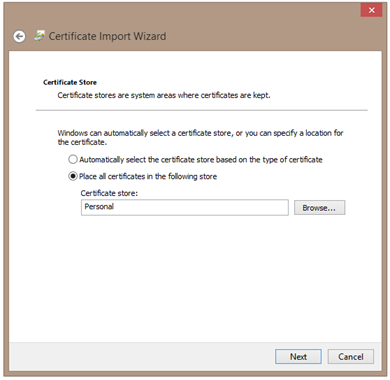Viewport: 390px width, 380px height.
Task: Choose the Place all certificates in following store radio button
Action: 73,176
